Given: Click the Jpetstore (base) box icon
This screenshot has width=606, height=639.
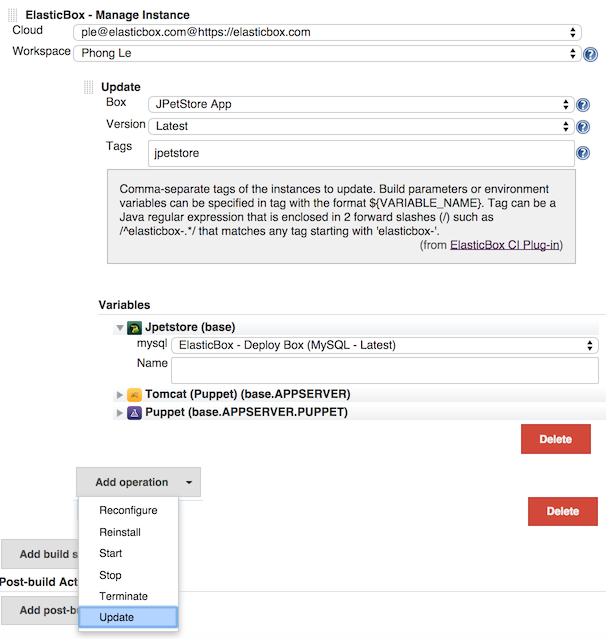Looking at the screenshot, I should tap(134, 328).
